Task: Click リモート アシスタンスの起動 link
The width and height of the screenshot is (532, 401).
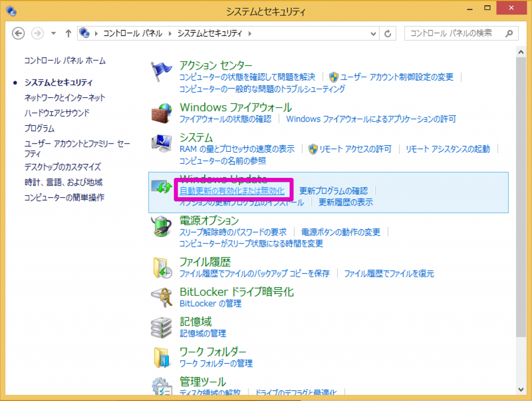Action: click(x=448, y=149)
